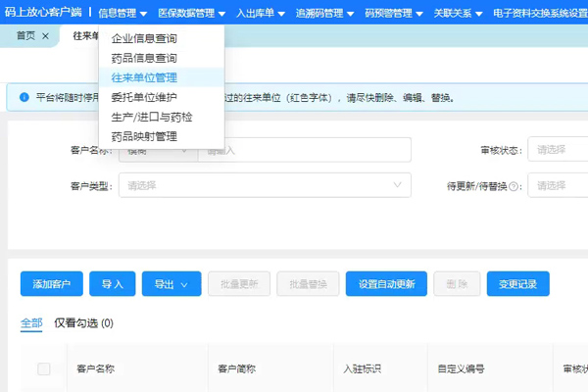
Task: Click the 客户名称 search input field
Action: 304,150
